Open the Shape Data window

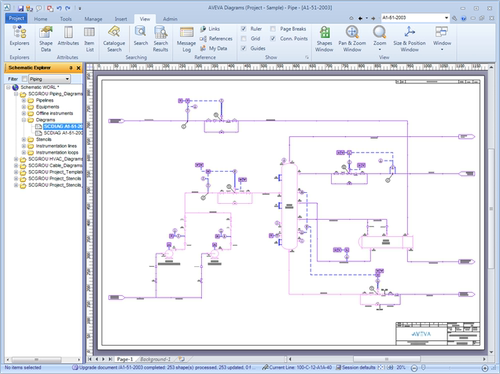(46, 39)
